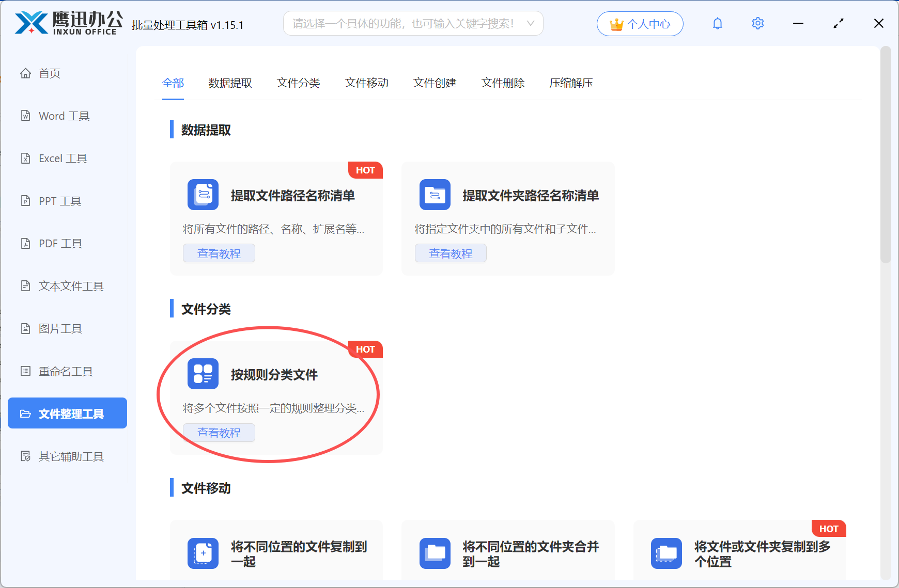Click the 批量处理工具箱 v1.15.1 title text
The width and height of the screenshot is (899, 588).
[188, 25]
